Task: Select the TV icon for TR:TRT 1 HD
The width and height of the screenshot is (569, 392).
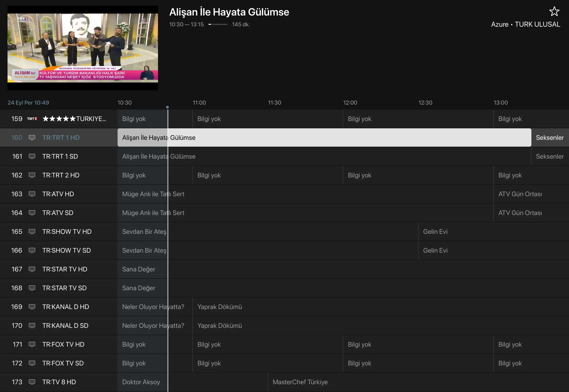Action: (32, 137)
